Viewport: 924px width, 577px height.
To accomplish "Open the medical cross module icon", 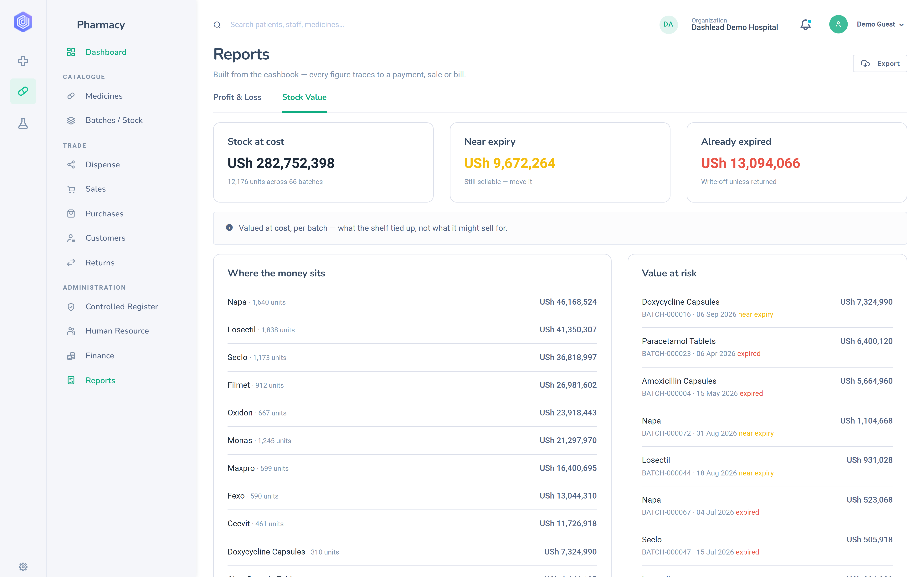I will tap(23, 61).
